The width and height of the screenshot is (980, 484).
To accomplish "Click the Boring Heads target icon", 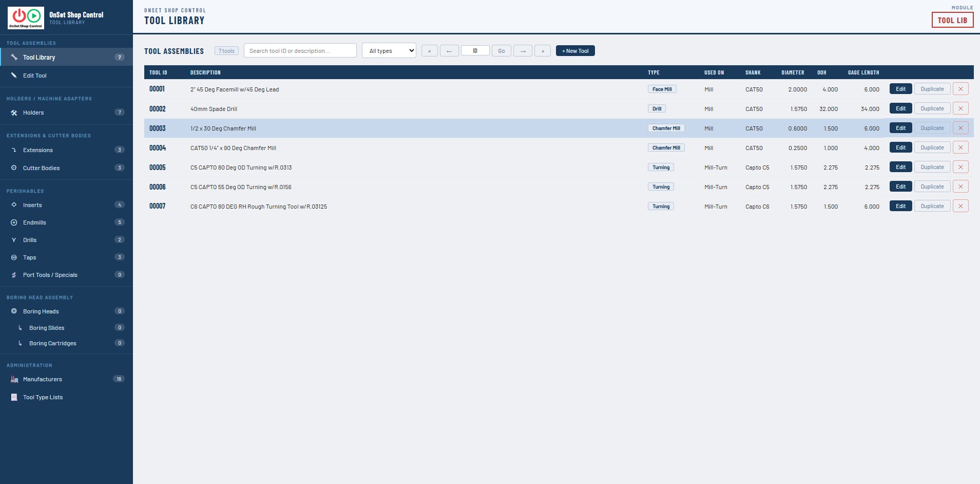I will 14,311.
